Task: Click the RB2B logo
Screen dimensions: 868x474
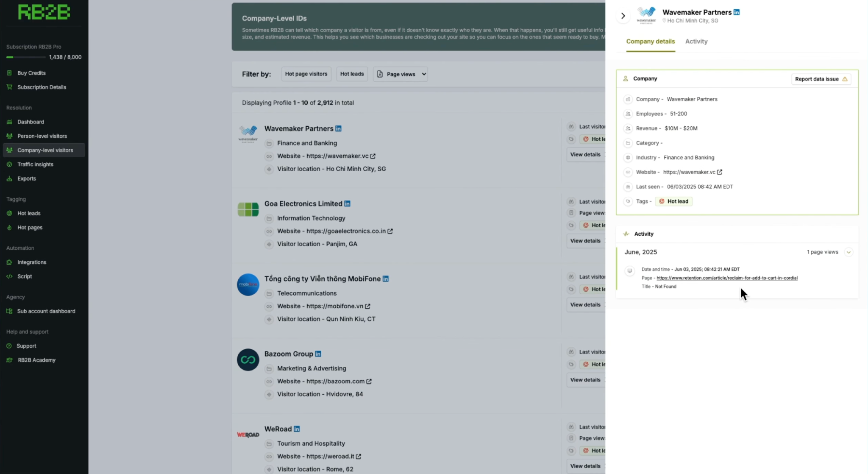Action: 44,12
